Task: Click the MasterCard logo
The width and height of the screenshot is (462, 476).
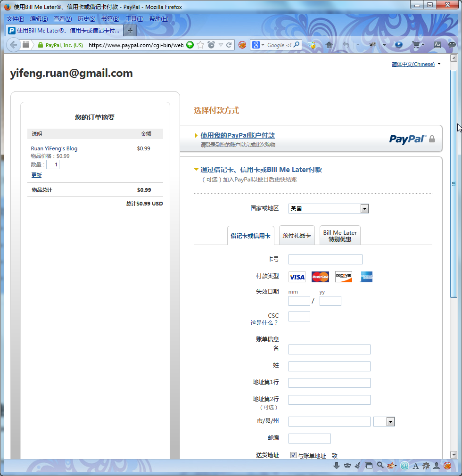Action: (x=320, y=277)
